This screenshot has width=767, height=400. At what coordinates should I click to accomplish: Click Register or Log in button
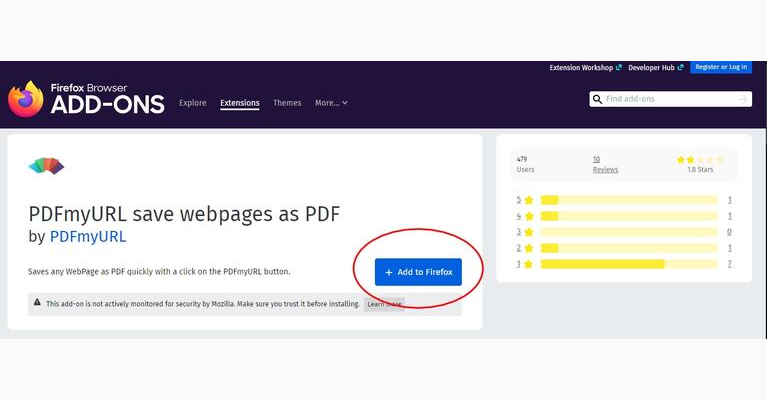click(721, 67)
